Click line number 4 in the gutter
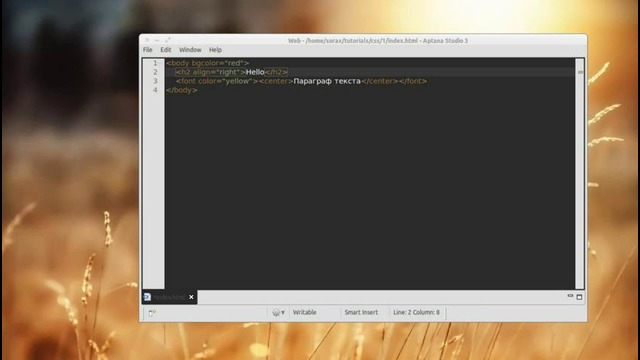The image size is (640, 360). (x=155, y=90)
